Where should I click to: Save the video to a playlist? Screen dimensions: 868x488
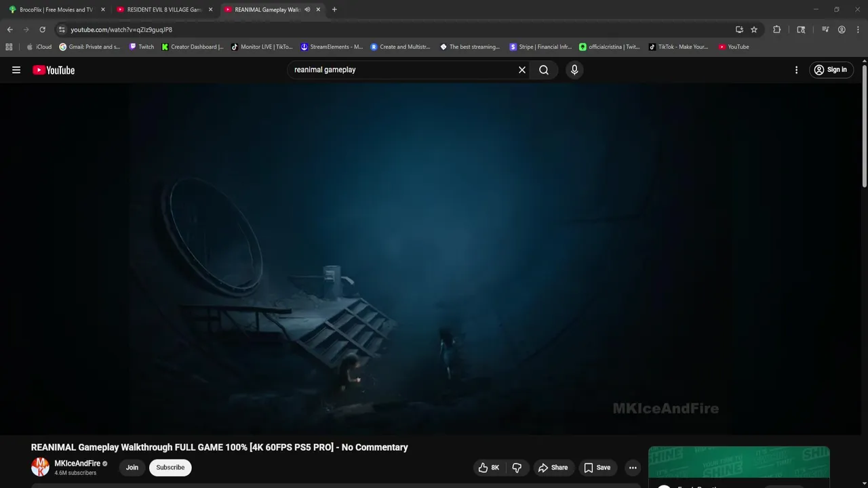point(597,468)
